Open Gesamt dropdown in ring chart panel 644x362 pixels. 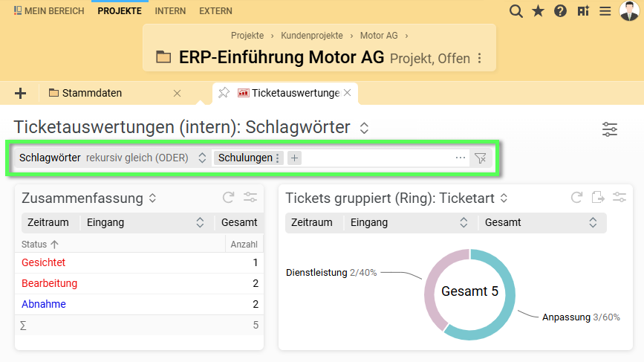tap(593, 222)
